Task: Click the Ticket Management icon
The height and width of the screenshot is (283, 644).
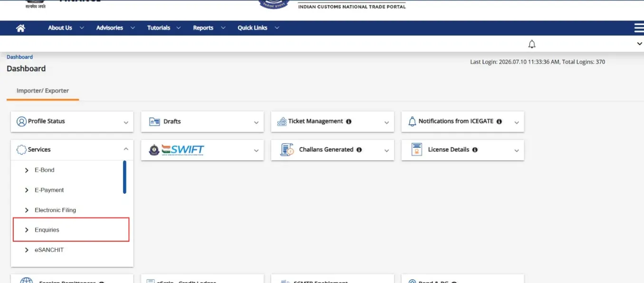Action: coord(281,122)
